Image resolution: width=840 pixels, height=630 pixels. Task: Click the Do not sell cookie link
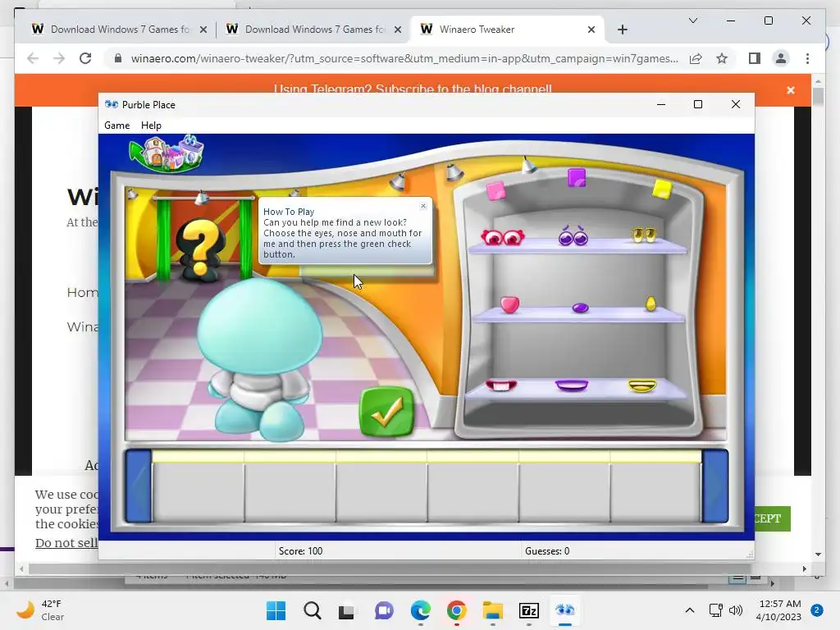pyautogui.click(x=66, y=543)
